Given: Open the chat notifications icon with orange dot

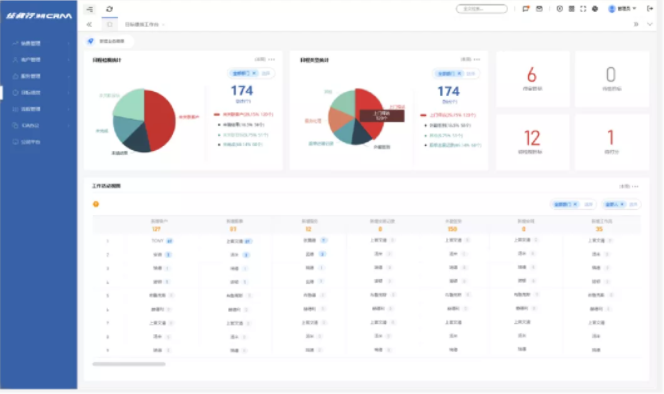Looking at the screenshot, I should tap(526, 8).
